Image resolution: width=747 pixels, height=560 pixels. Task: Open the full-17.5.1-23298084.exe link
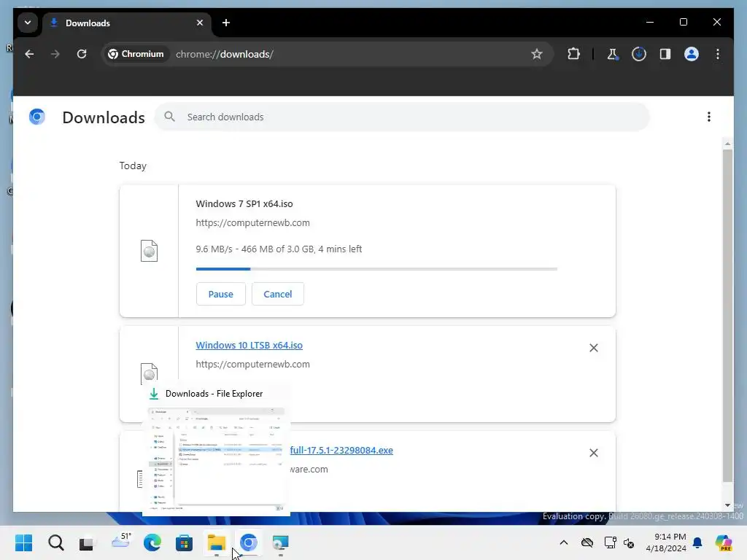click(341, 451)
